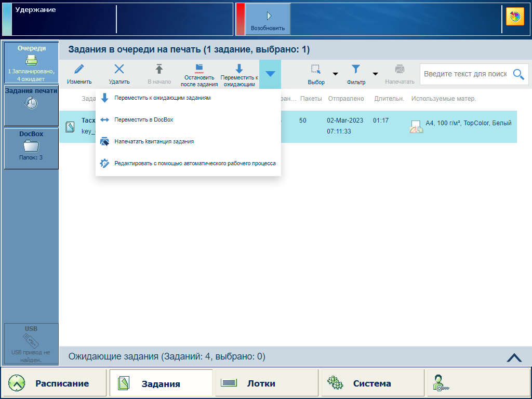The height and width of the screenshot is (399, 532).
Task: Click Остановить после задания icon
Action: pyautogui.click(x=199, y=69)
